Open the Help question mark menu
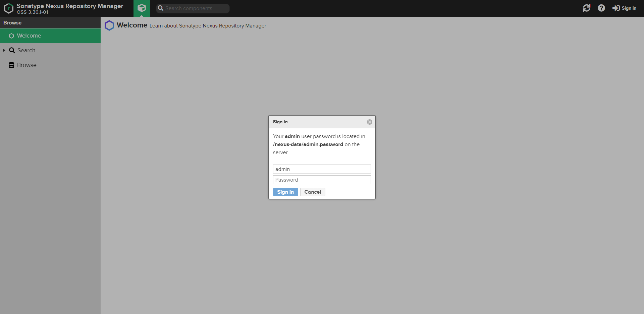644x314 pixels. point(601,8)
